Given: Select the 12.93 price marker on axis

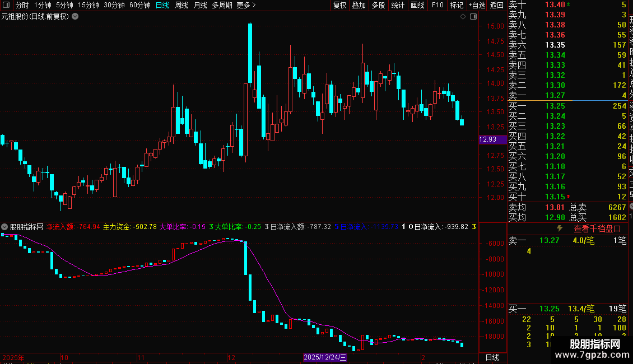Looking at the screenshot, I should pyautogui.click(x=492, y=139).
